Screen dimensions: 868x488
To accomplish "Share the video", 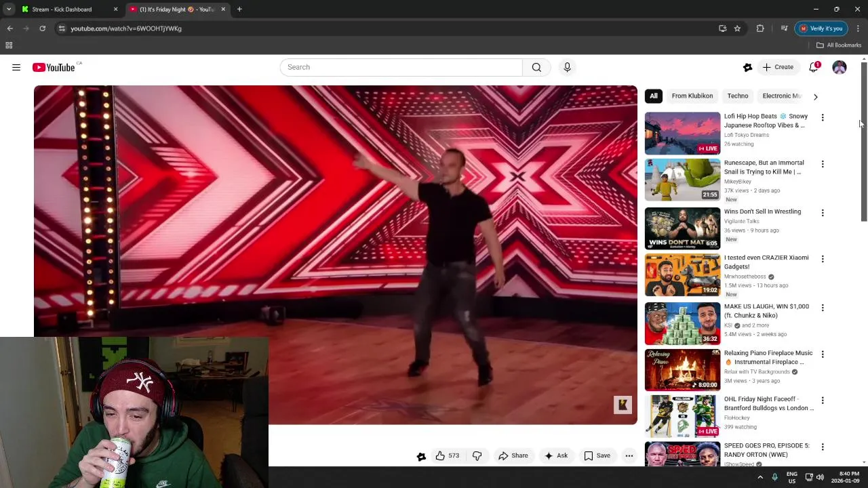I will 513,455.
